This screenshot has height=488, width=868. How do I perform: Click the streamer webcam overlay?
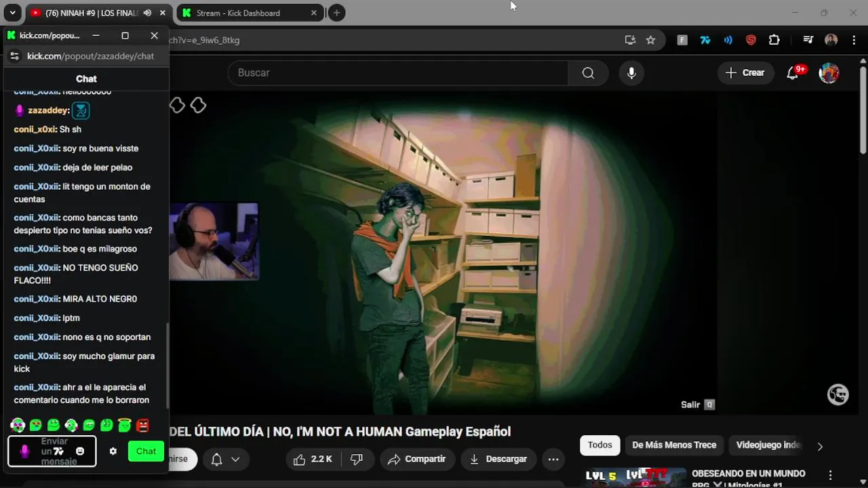pyautogui.click(x=214, y=241)
